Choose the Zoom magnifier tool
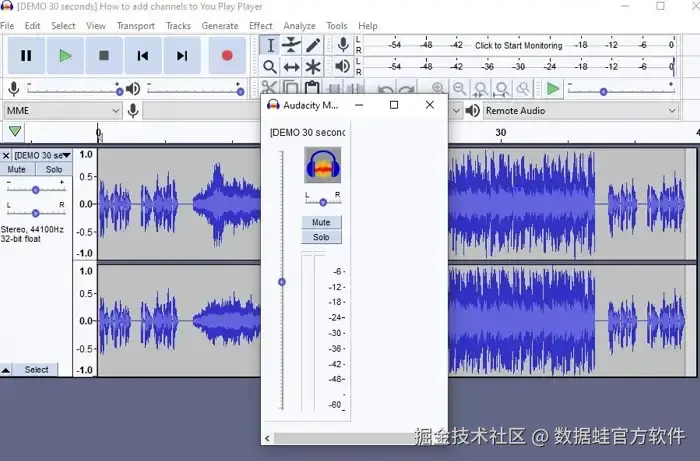The height and width of the screenshot is (461, 700). [x=270, y=67]
